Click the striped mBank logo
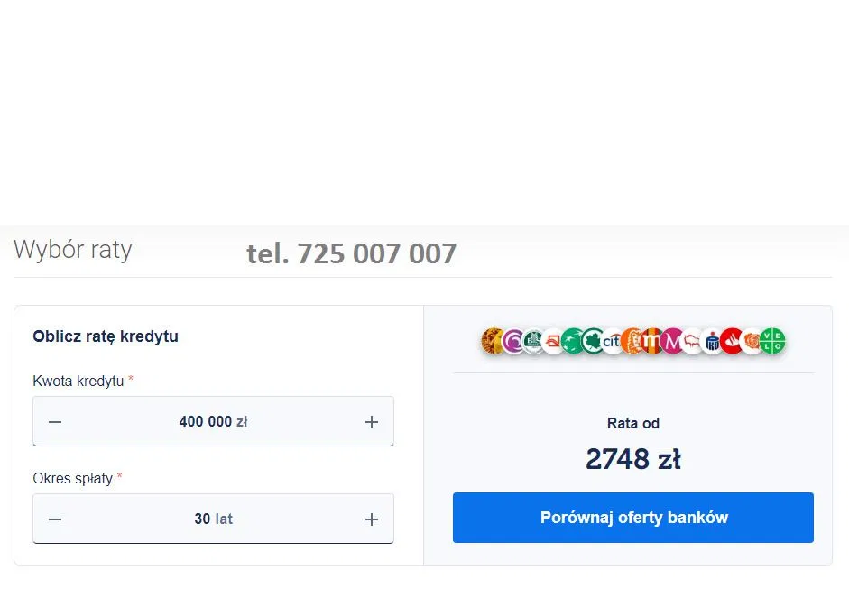849x616 pixels. click(652, 341)
